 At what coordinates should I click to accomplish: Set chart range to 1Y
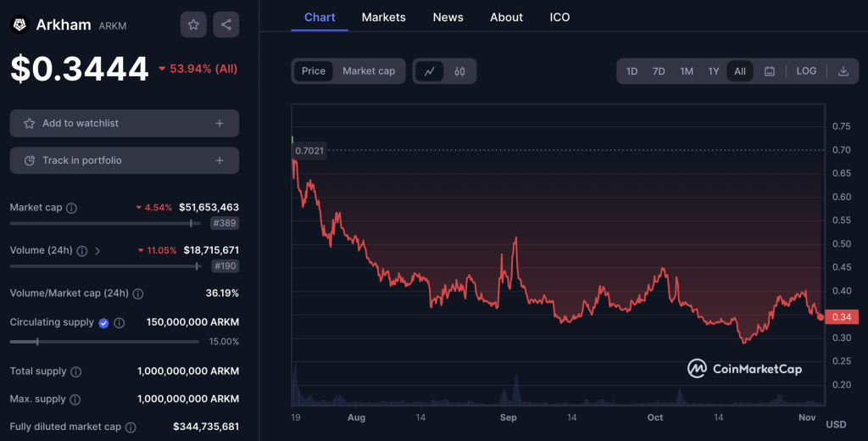click(714, 71)
